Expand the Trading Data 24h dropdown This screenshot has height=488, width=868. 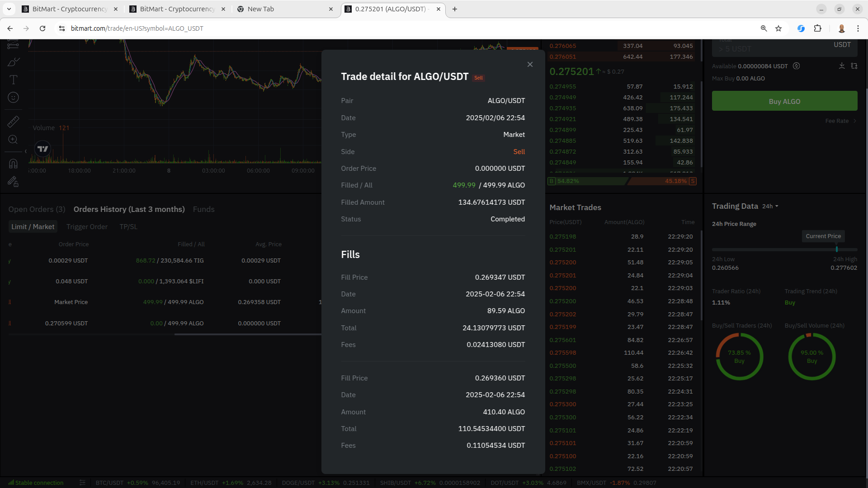point(770,206)
